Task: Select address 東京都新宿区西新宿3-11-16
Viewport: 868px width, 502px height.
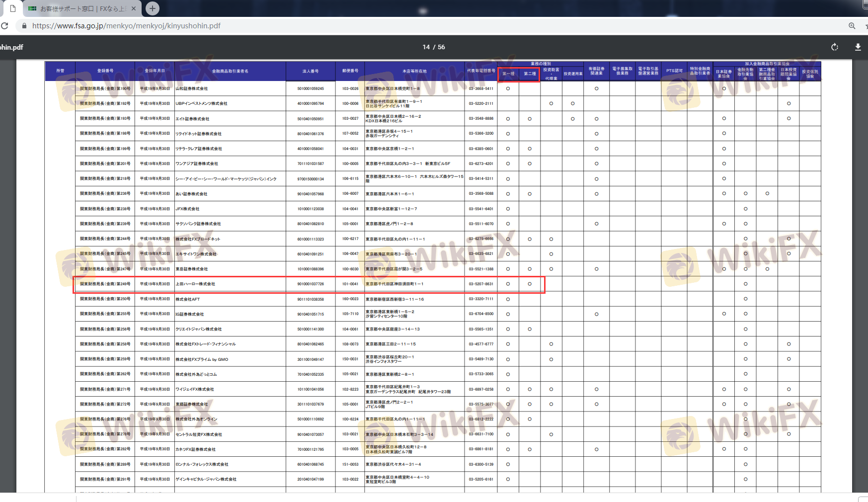Action: [395, 299]
